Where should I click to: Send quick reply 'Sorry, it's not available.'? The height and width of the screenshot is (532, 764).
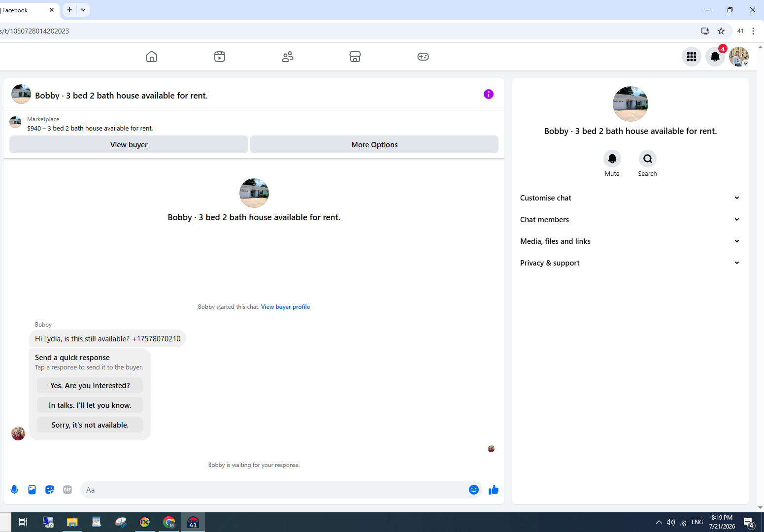pos(90,425)
